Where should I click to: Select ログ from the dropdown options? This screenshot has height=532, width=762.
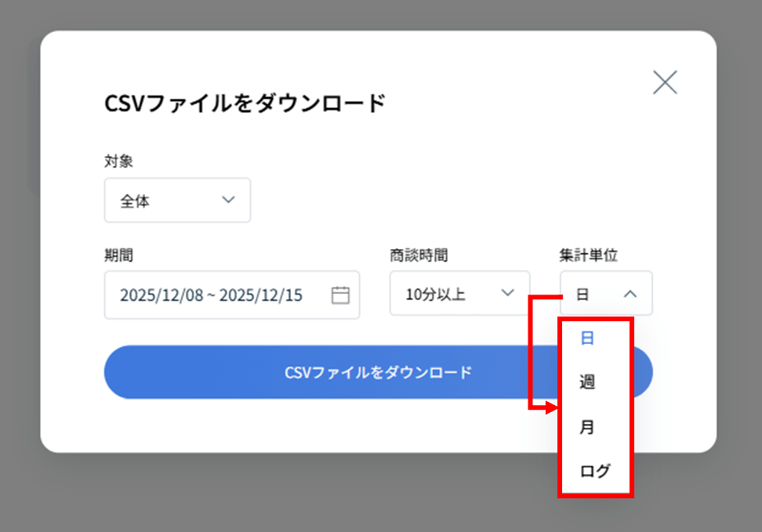594,471
